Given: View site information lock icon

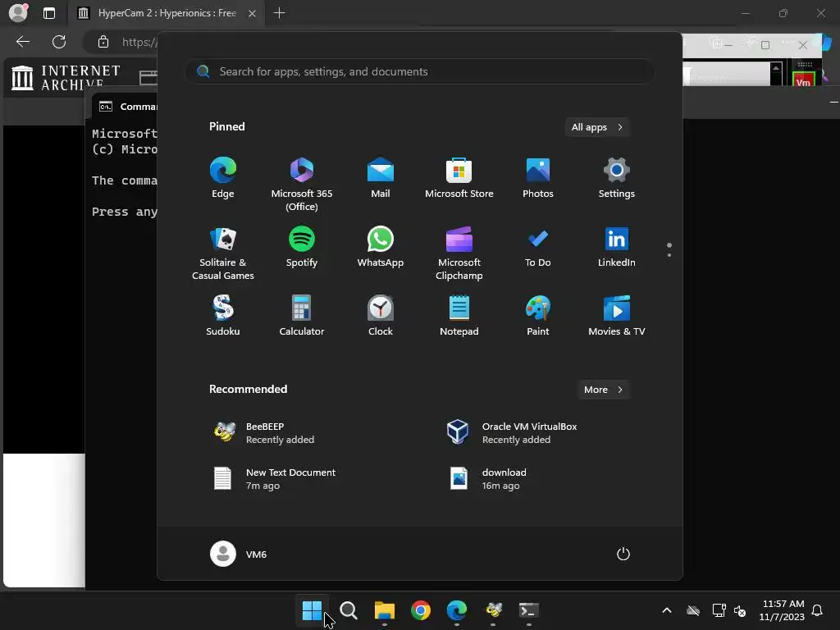Looking at the screenshot, I should (103, 42).
